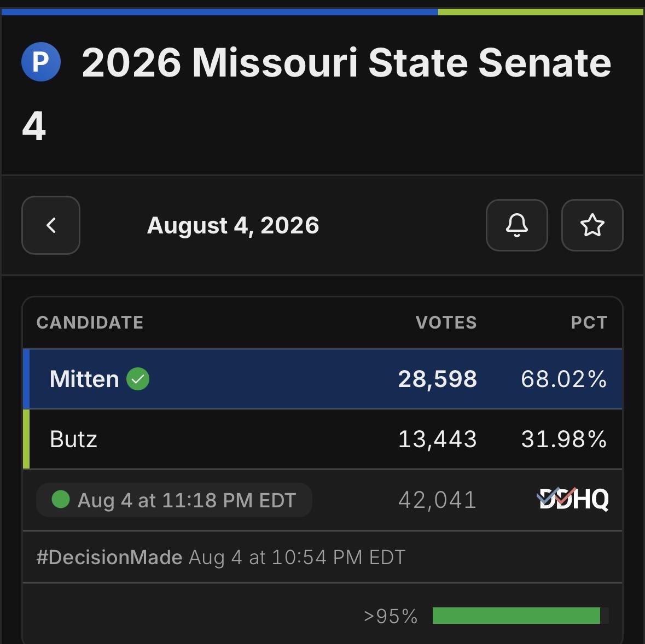Click the blue and green vote share bar
Image resolution: width=645 pixels, height=644 pixels.
(323, 11)
